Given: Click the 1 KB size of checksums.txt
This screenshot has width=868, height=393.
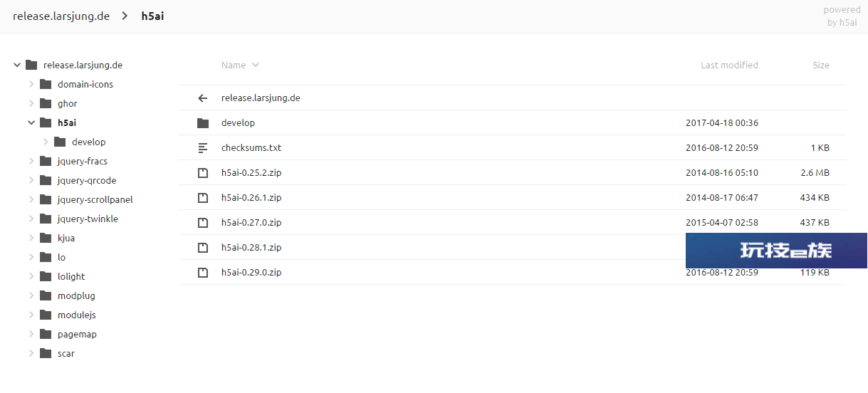Looking at the screenshot, I should pos(820,148).
